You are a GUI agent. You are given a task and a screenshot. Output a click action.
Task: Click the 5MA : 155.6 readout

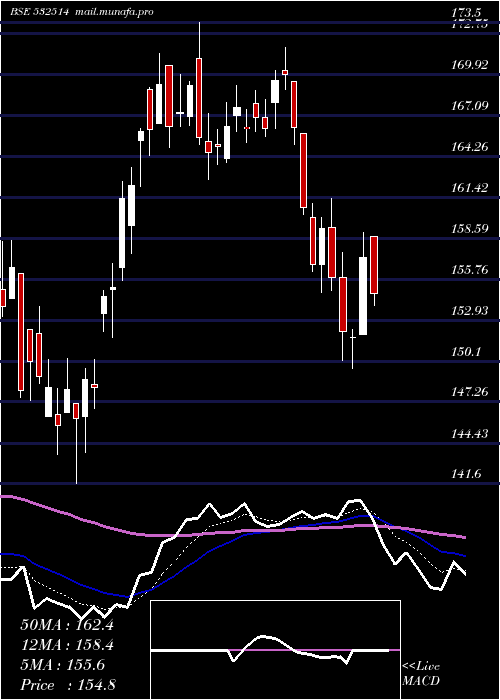point(62,665)
